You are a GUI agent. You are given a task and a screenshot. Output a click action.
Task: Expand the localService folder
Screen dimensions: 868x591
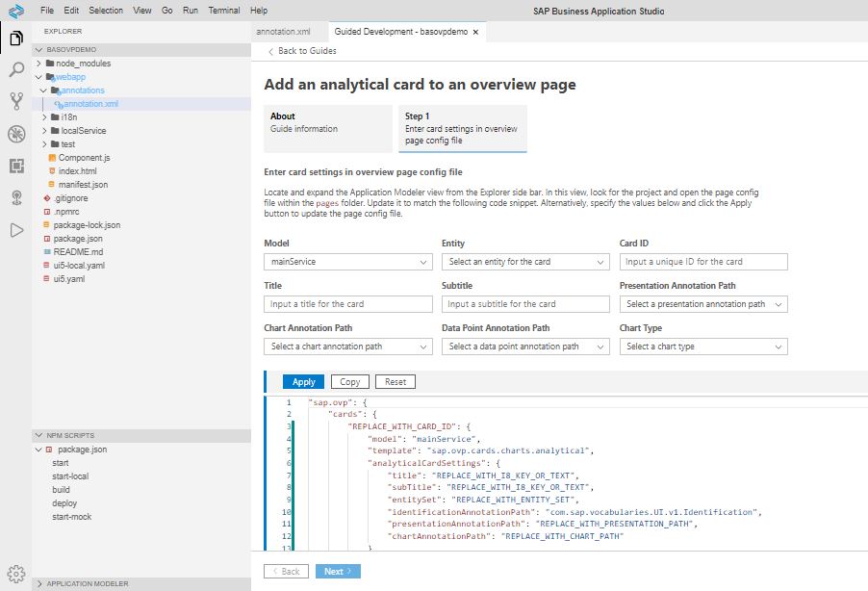pyautogui.click(x=44, y=131)
